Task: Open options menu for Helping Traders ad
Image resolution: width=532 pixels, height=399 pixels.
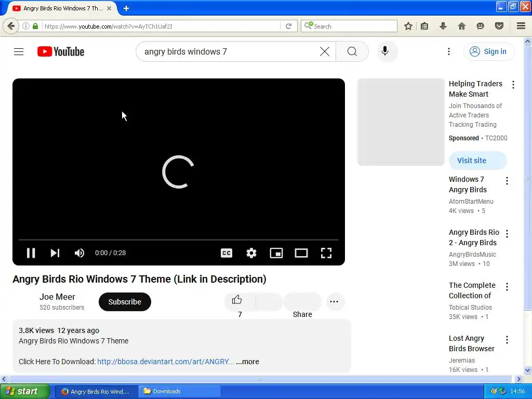Action: tap(513, 85)
